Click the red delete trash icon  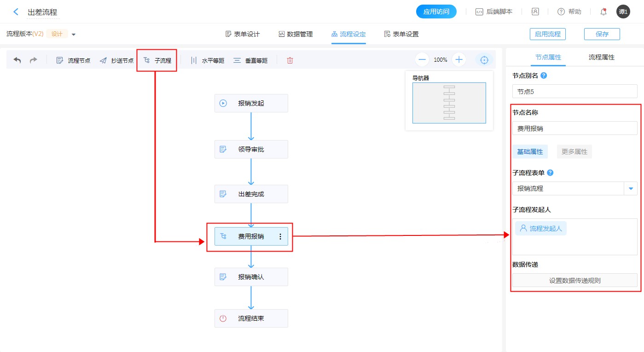pos(290,60)
